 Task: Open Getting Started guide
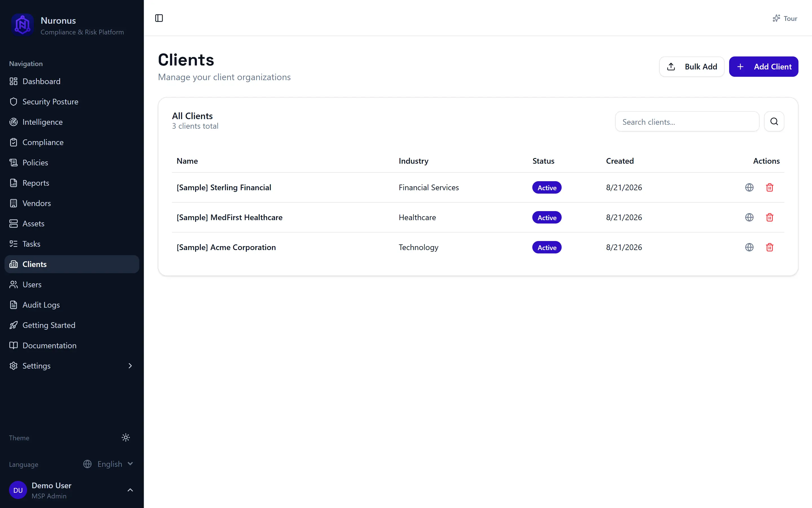pyautogui.click(x=72, y=325)
